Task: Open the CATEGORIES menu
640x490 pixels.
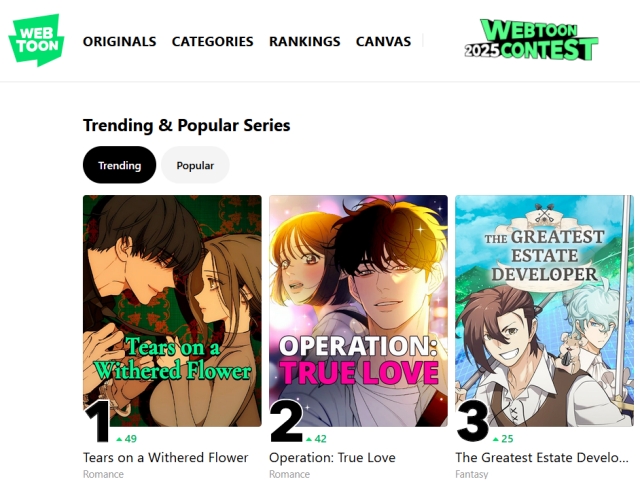Action: 212,41
